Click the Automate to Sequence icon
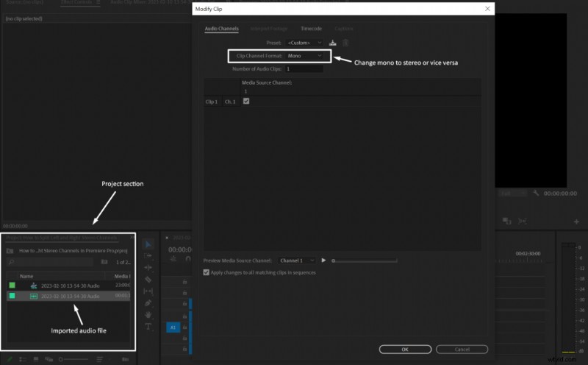Viewport: 588px width, 365px height. pos(125,359)
